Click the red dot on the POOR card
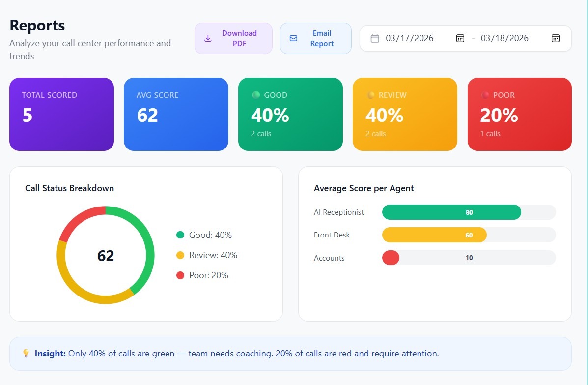This screenshot has height=385, width=588. [486, 95]
